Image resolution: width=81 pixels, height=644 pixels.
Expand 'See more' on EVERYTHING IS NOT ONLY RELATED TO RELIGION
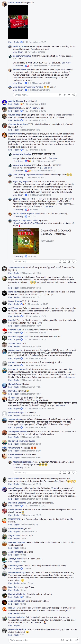66,63
